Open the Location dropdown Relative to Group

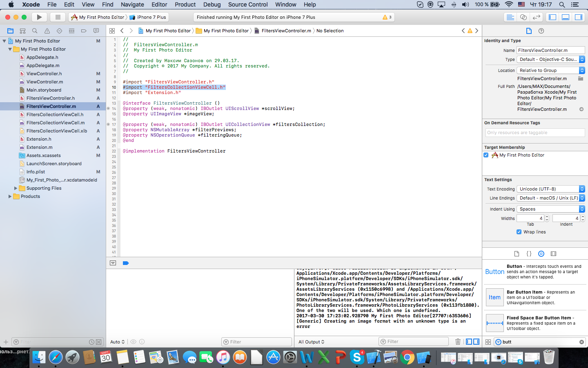[551, 70]
